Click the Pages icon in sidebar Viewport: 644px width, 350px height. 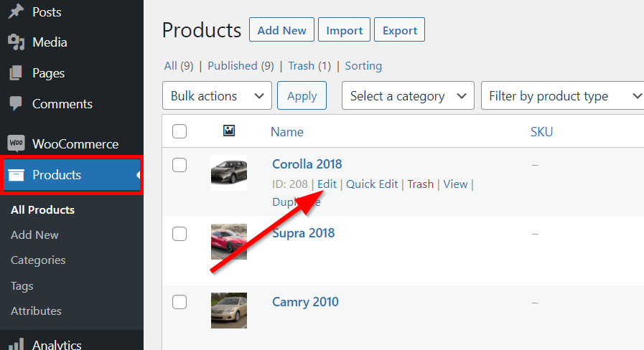click(x=16, y=73)
